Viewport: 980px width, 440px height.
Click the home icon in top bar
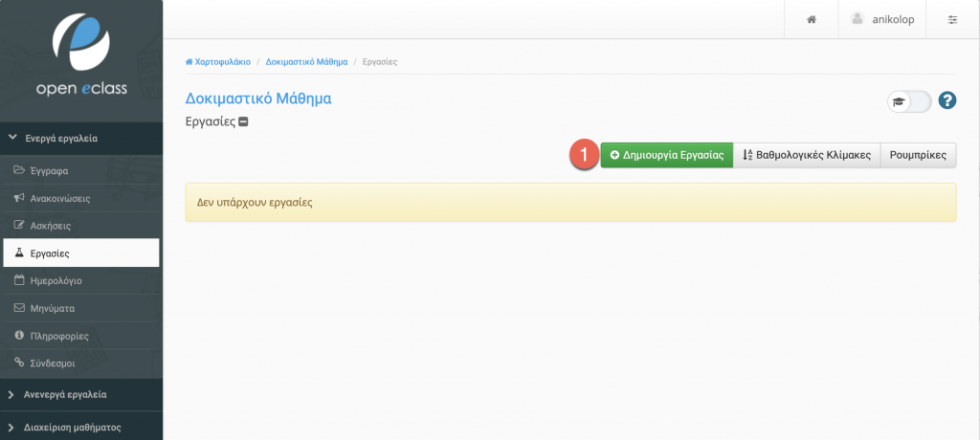tap(811, 19)
